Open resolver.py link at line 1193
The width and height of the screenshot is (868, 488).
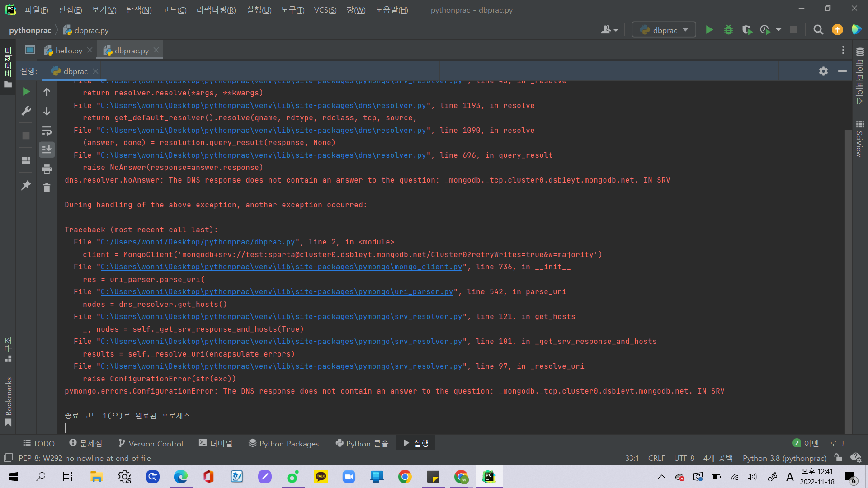coord(263,106)
